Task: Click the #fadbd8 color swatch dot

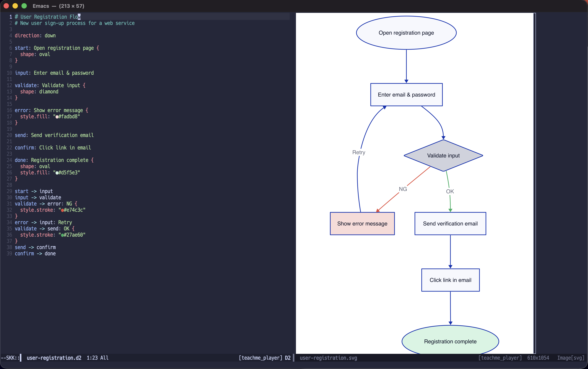Action: click(57, 117)
